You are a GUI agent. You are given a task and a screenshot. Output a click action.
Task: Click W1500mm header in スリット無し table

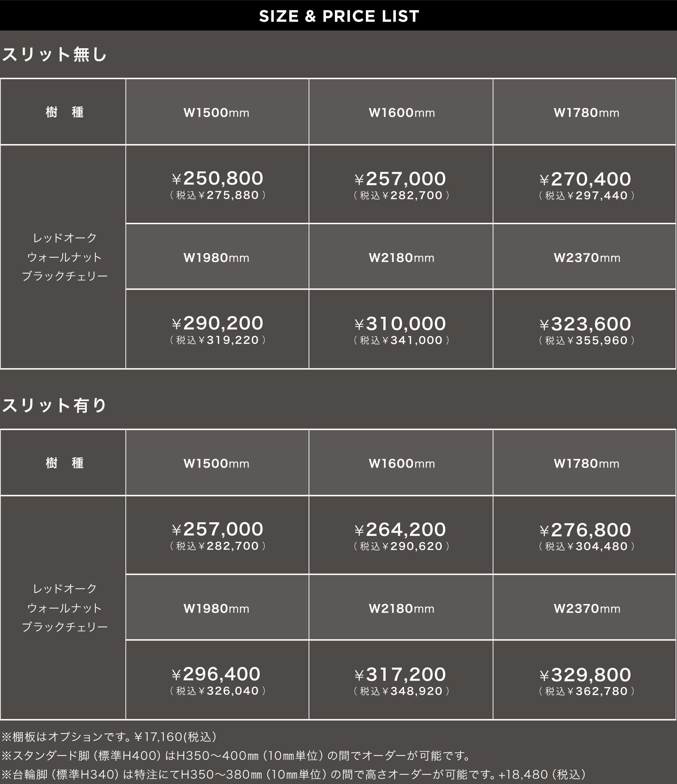pos(217,112)
